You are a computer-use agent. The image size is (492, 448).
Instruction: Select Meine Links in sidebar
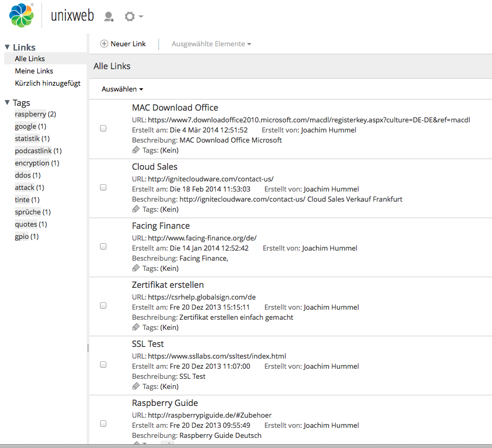coord(34,71)
